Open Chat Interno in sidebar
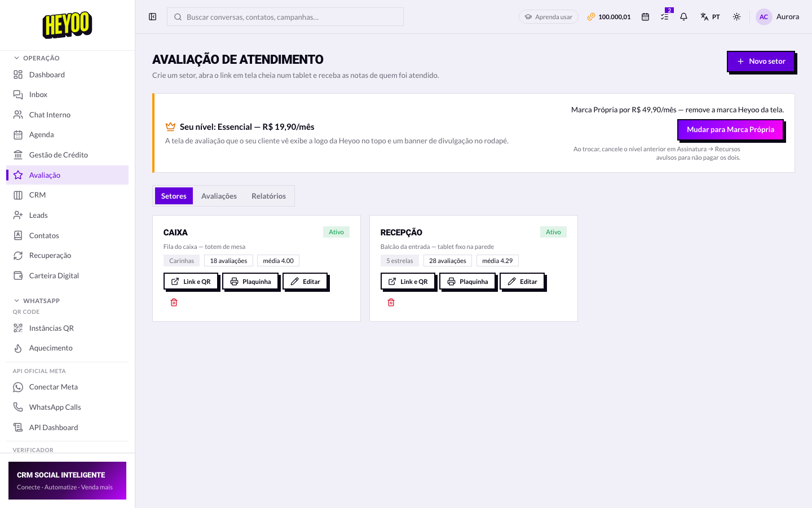Screen dimensions: 812x508 tap(68, 115)
